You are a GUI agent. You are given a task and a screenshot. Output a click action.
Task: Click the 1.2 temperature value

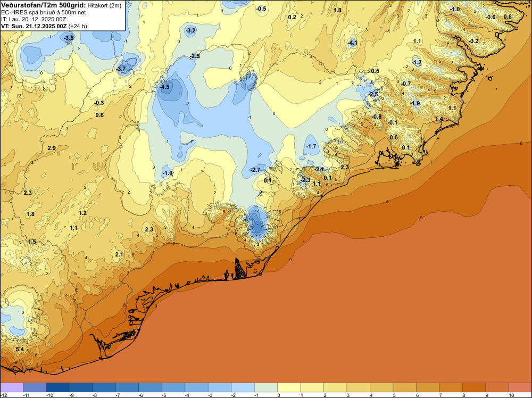(82, 213)
